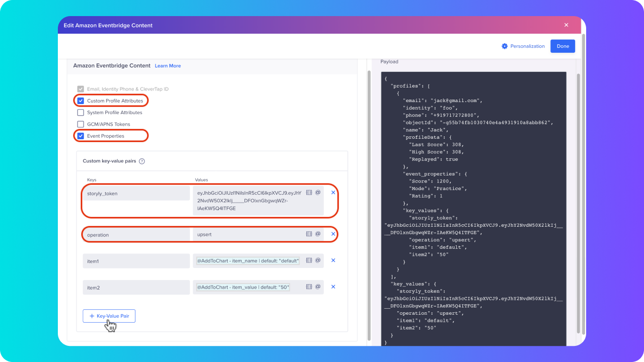Delete the item1 key-value pair
644x362 pixels.
333,260
